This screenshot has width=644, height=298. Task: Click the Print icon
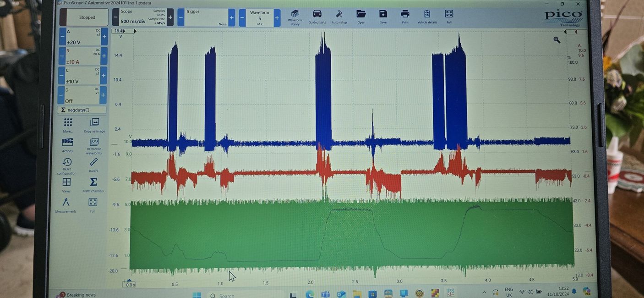[x=405, y=17]
